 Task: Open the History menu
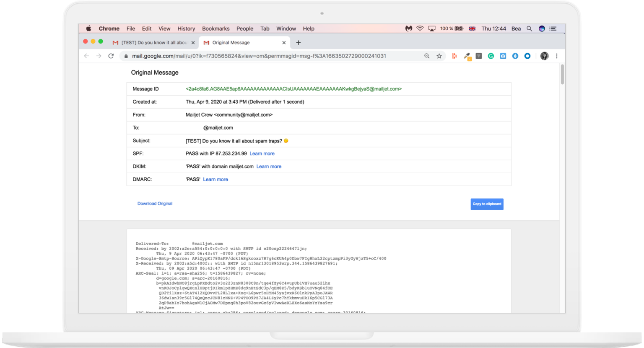click(x=186, y=29)
